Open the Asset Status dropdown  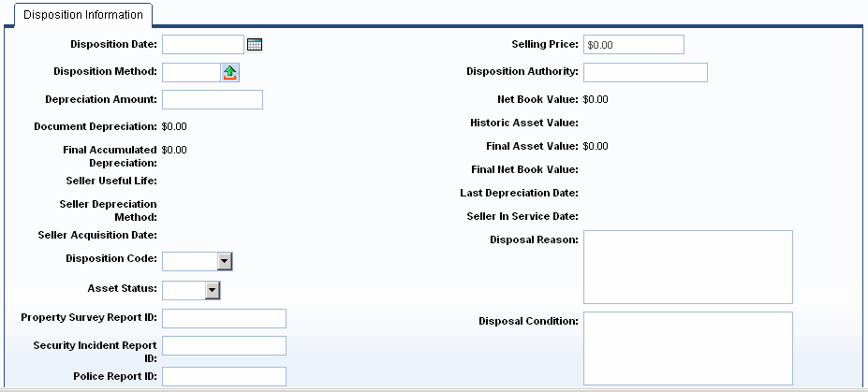(x=213, y=290)
